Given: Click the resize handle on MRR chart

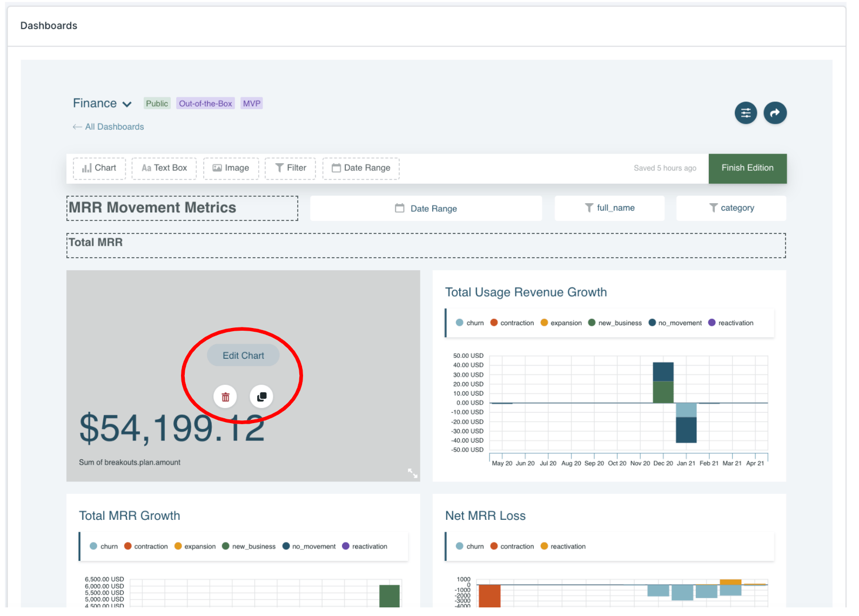Looking at the screenshot, I should pyautogui.click(x=412, y=473).
